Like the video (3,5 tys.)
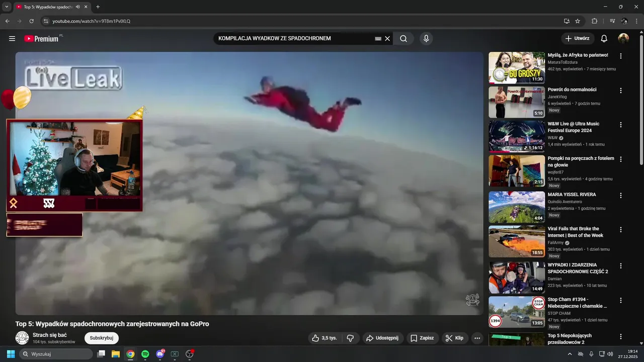 point(325,338)
